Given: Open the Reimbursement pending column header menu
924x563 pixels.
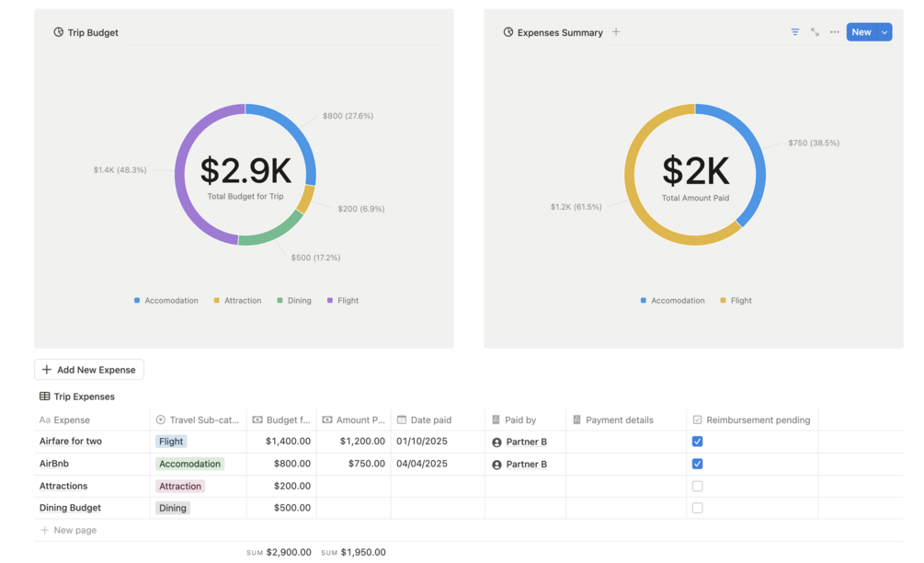Looking at the screenshot, I should [x=752, y=419].
